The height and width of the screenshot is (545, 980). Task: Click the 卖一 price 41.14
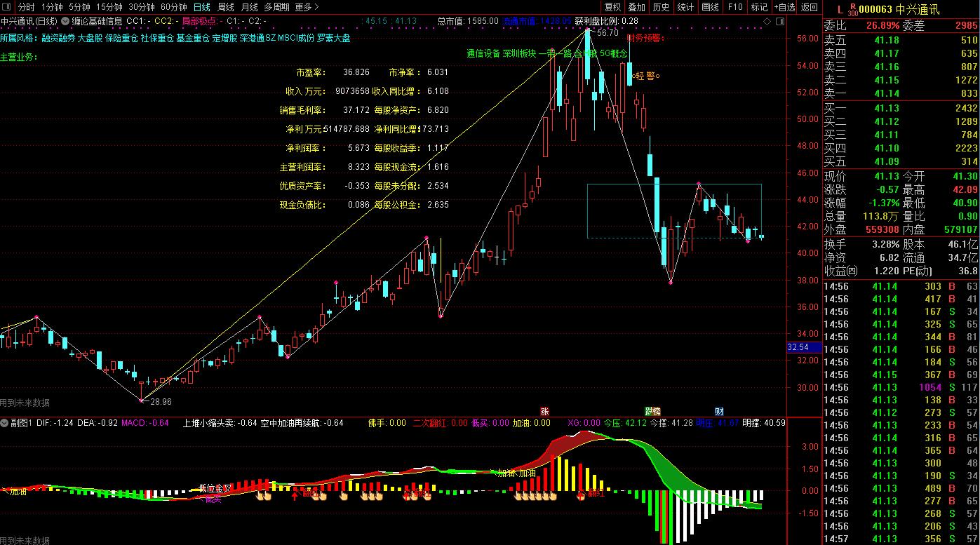pos(887,93)
